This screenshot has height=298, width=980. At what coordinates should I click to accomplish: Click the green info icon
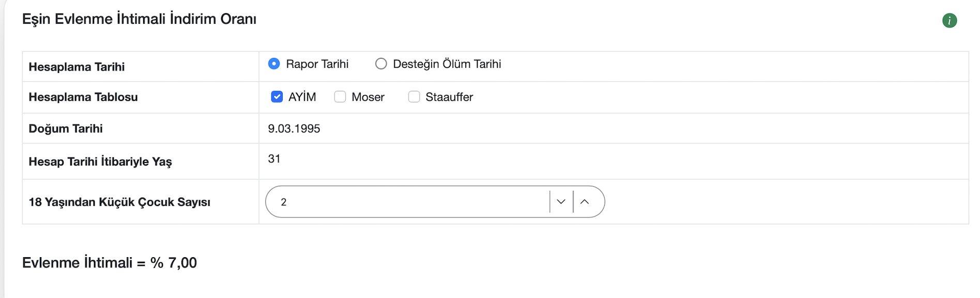pyautogui.click(x=950, y=21)
